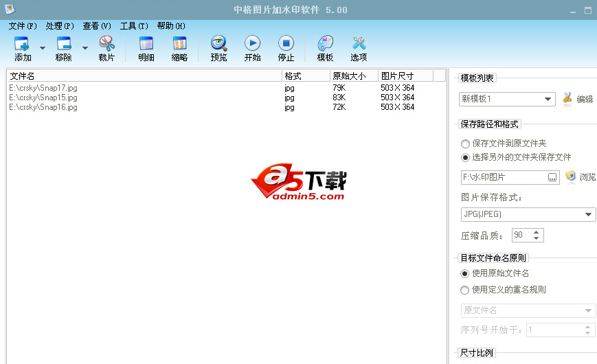
Task: Open the 工具(T) menu
Action: [134, 26]
